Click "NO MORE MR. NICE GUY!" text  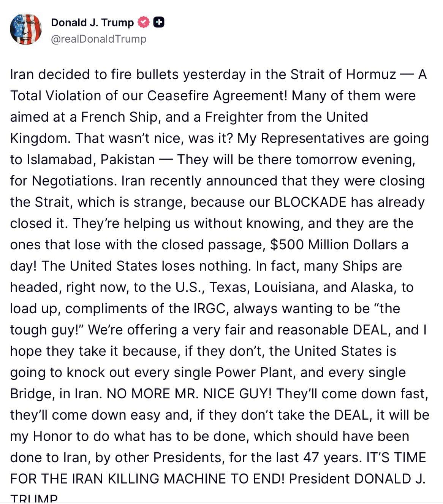(189, 394)
